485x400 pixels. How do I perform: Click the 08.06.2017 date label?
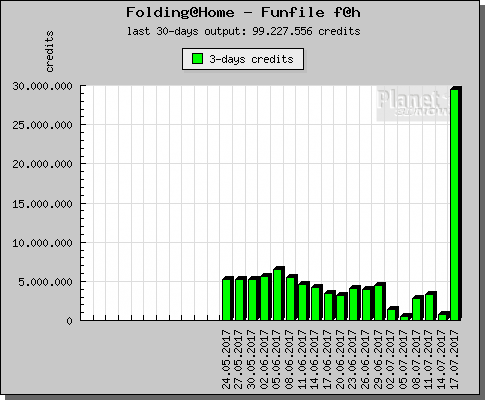coord(290,359)
